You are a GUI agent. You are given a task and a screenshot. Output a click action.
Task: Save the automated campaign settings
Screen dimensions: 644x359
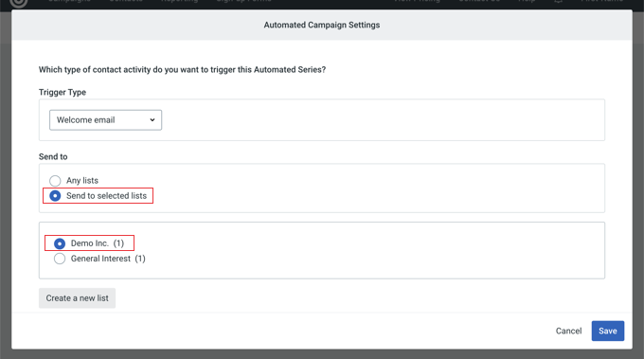[x=608, y=332]
